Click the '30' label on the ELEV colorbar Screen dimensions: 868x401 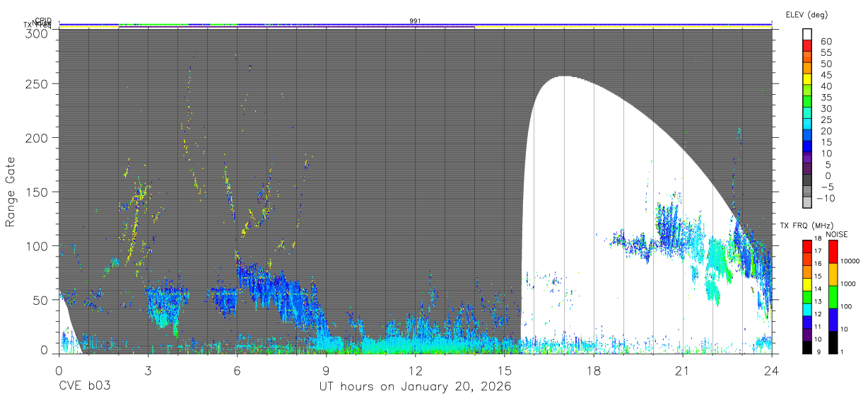coord(826,108)
